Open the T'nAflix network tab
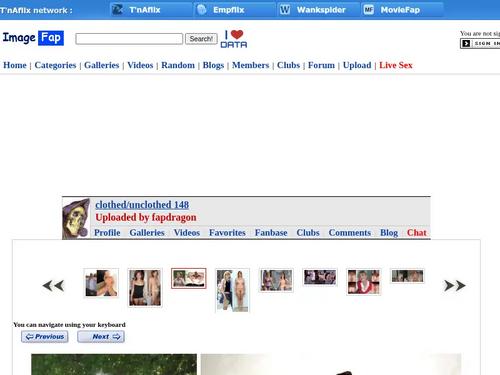The height and width of the screenshot is (375, 500). 151,10
